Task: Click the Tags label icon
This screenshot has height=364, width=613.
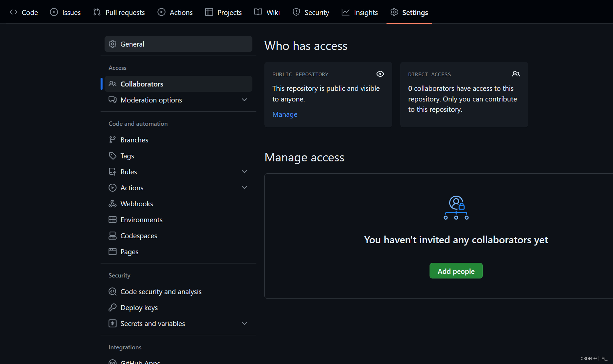Action: 113,156
